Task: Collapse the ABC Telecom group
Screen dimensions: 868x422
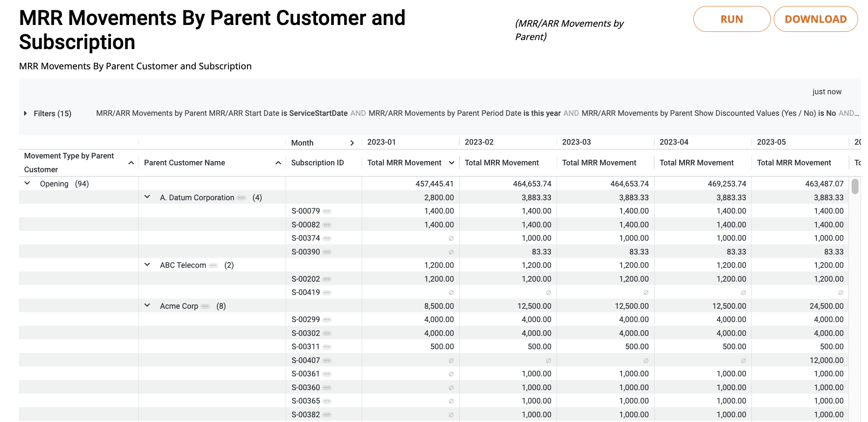Action: click(147, 265)
